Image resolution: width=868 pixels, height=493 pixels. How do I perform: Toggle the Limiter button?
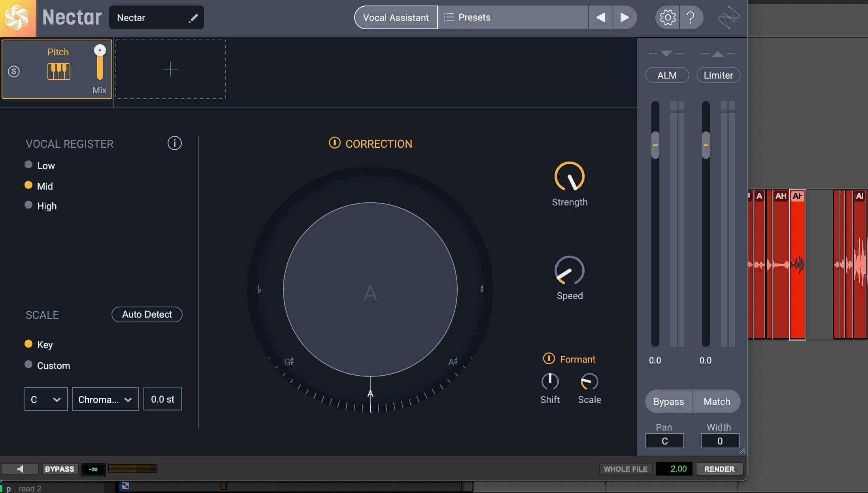click(718, 75)
